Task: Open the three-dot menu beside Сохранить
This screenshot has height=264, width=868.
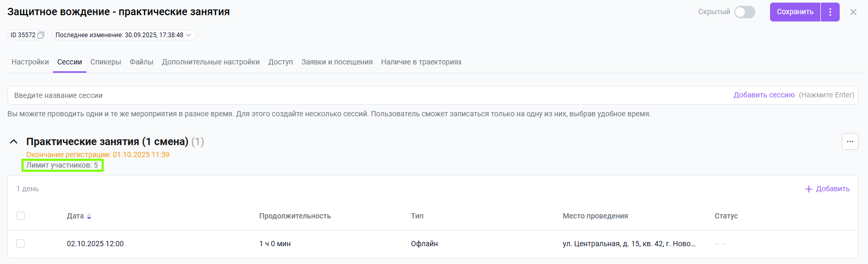Action: pyautogui.click(x=830, y=12)
